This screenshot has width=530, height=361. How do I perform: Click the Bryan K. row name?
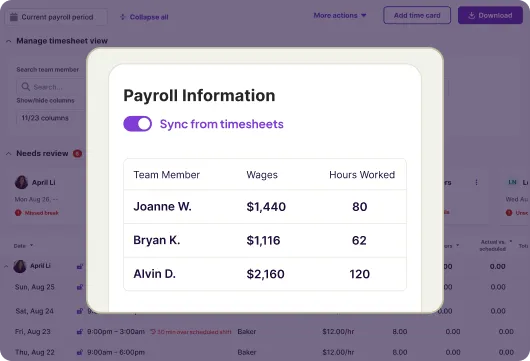[156, 240]
